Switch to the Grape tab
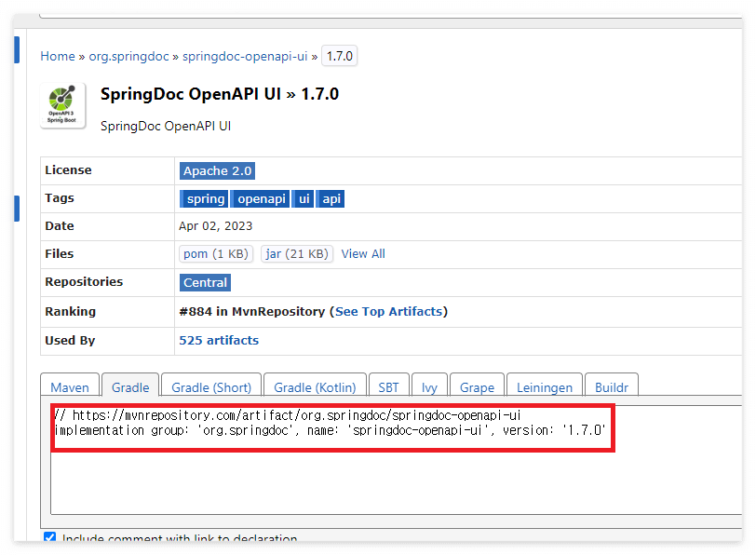This screenshot has height=555, width=756. pos(477,386)
